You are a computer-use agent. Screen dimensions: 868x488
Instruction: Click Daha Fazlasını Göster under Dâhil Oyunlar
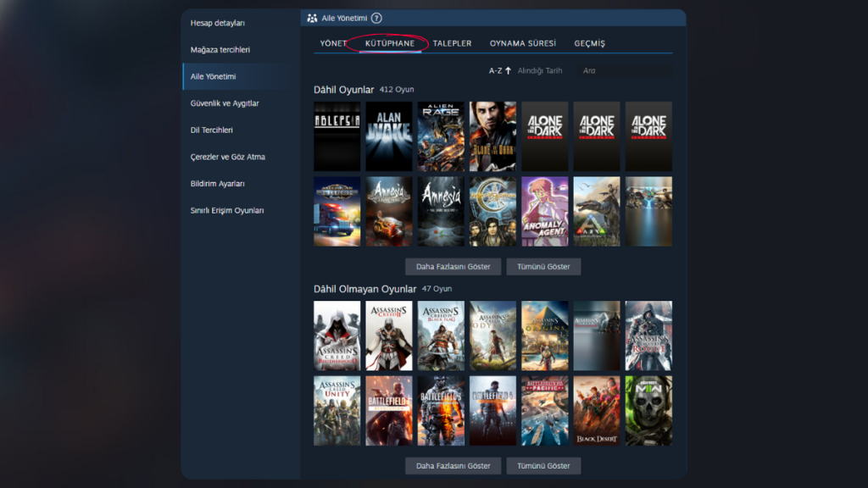(x=453, y=267)
